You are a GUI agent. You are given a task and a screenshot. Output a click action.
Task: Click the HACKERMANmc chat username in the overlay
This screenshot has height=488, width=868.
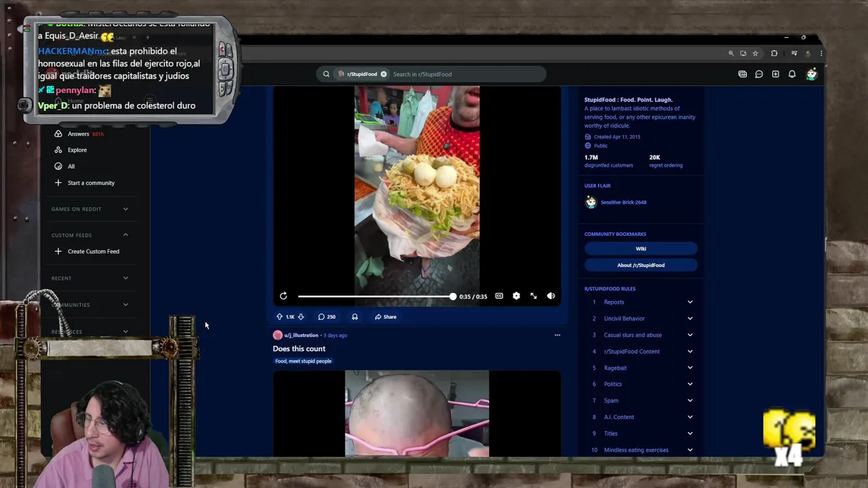point(73,52)
